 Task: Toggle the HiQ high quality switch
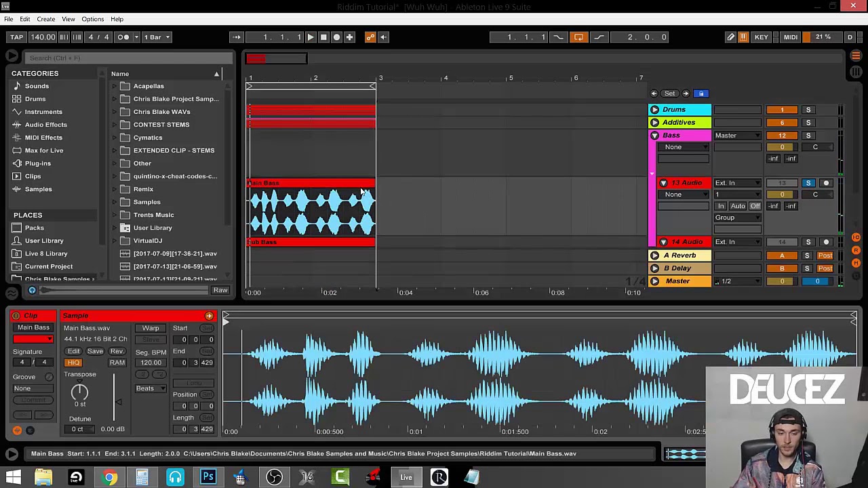[73, 363]
